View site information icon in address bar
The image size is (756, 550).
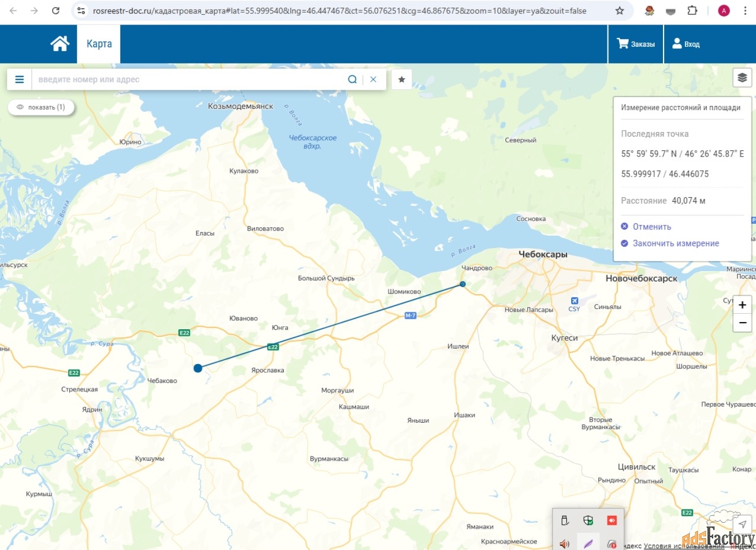(x=82, y=11)
